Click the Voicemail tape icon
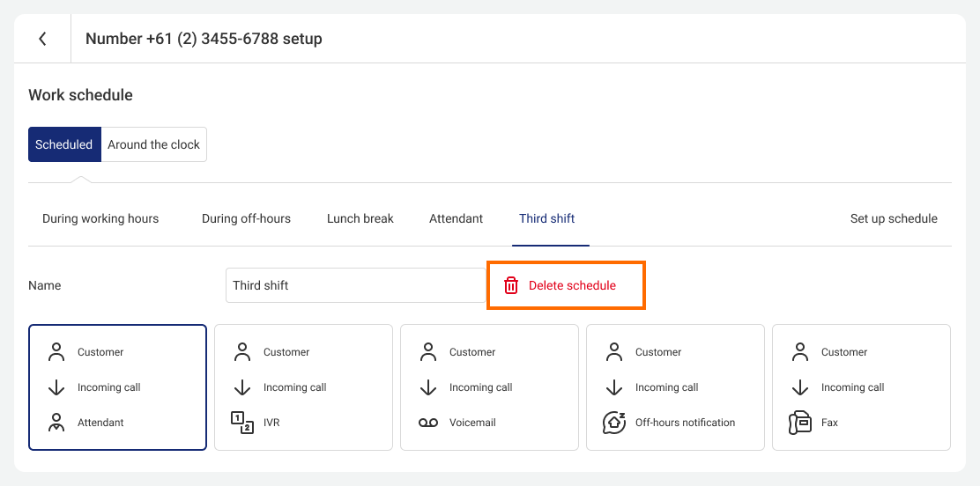Viewport: 980px width, 486px height. coord(428,423)
